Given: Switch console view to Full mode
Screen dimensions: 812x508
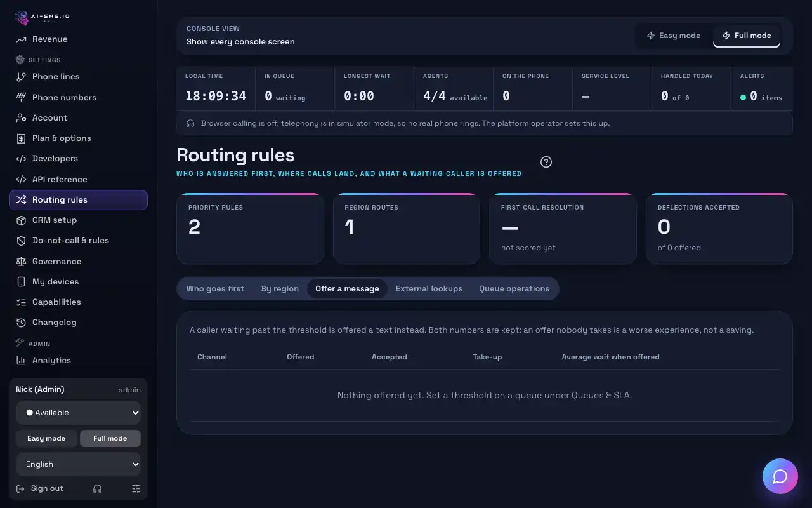Looking at the screenshot, I should pyautogui.click(x=747, y=36).
